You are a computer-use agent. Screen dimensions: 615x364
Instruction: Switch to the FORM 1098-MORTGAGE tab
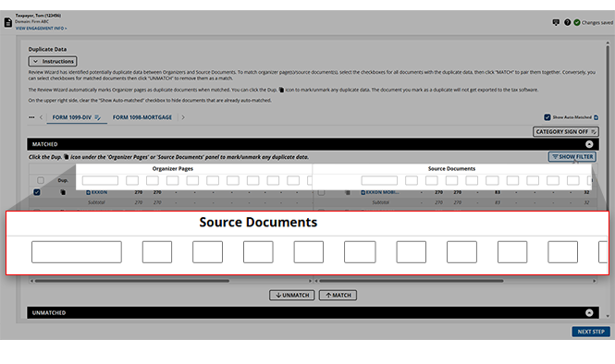(x=142, y=117)
